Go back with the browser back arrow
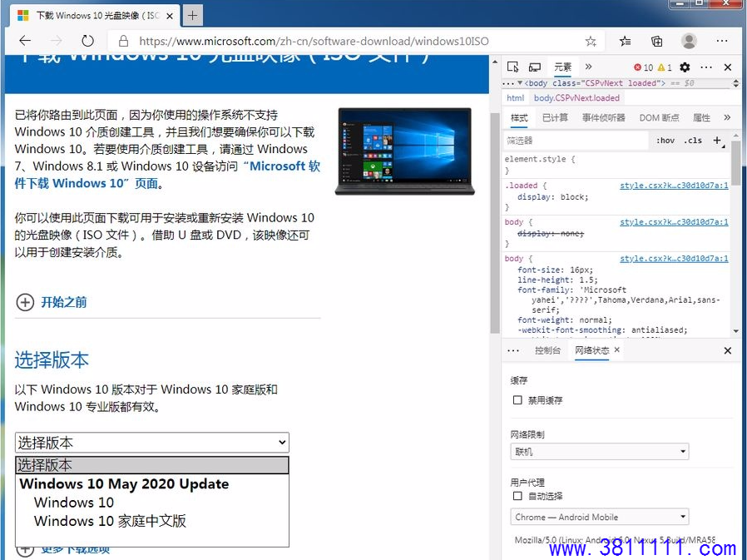The width and height of the screenshot is (747, 560). 25,41
